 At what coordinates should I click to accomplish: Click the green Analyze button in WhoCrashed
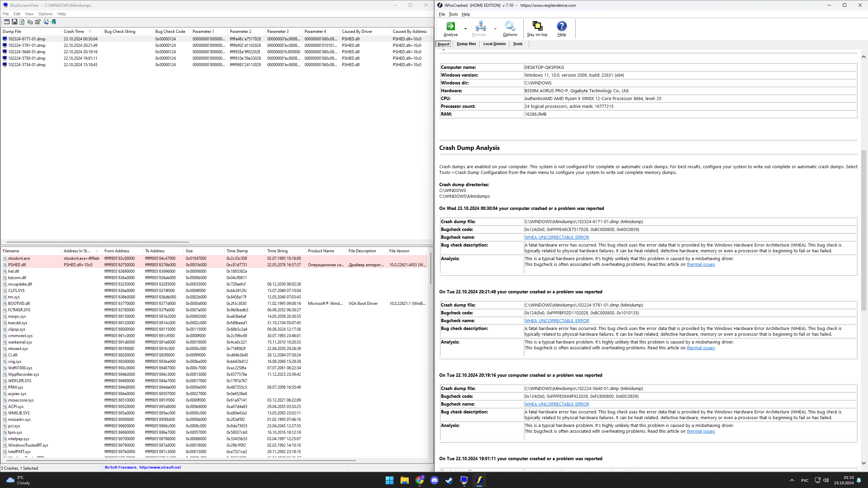450,29
